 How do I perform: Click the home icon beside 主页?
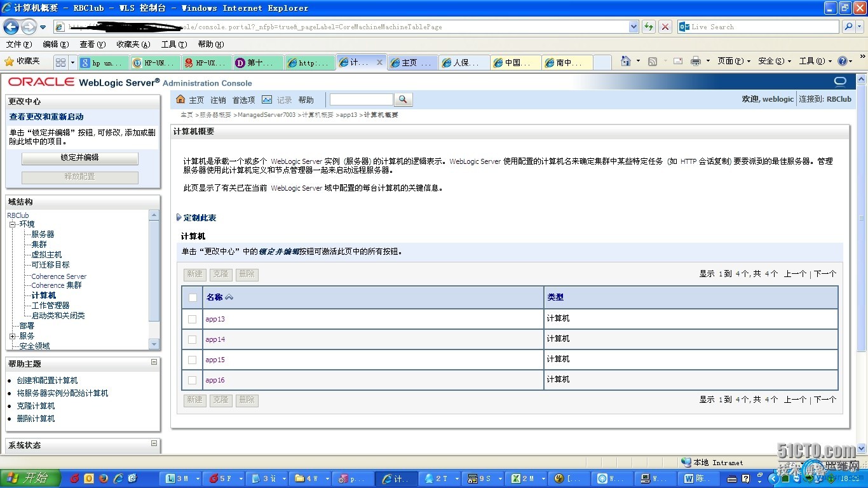[x=180, y=100]
